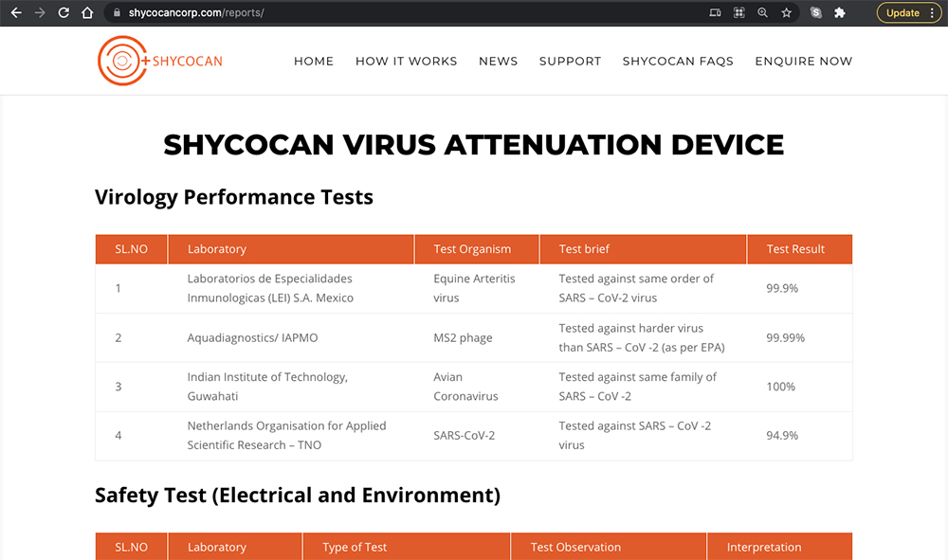Click the 100% test result

pos(780,387)
